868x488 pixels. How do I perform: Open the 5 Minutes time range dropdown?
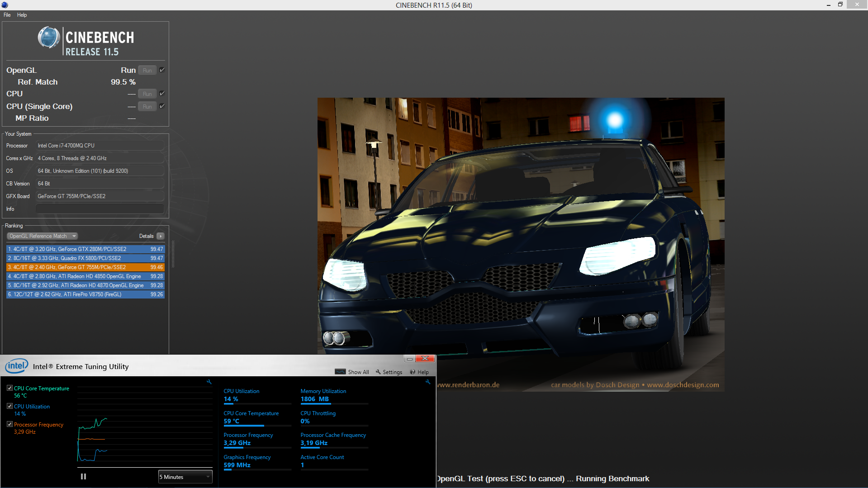pyautogui.click(x=185, y=477)
